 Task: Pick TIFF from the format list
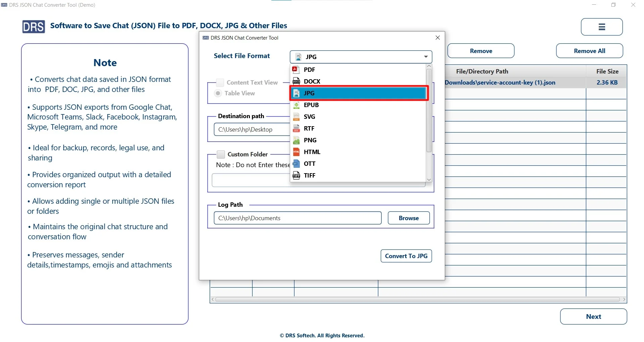(x=358, y=176)
